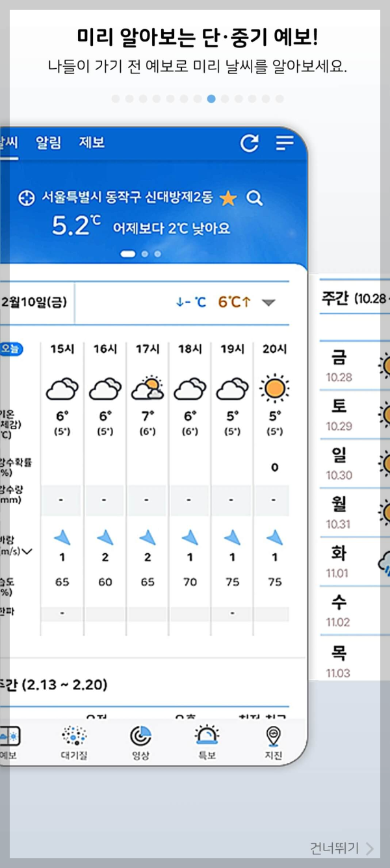
Task: Open the 영상 bottom tab
Action: click(140, 743)
